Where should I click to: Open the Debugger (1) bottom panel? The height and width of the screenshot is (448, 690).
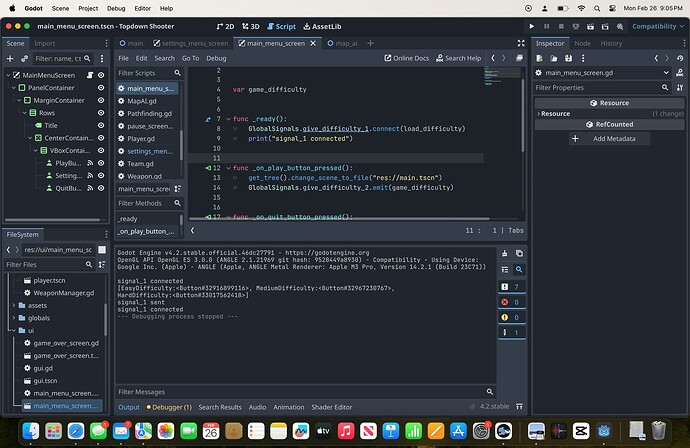pyautogui.click(x=169, y=407)
